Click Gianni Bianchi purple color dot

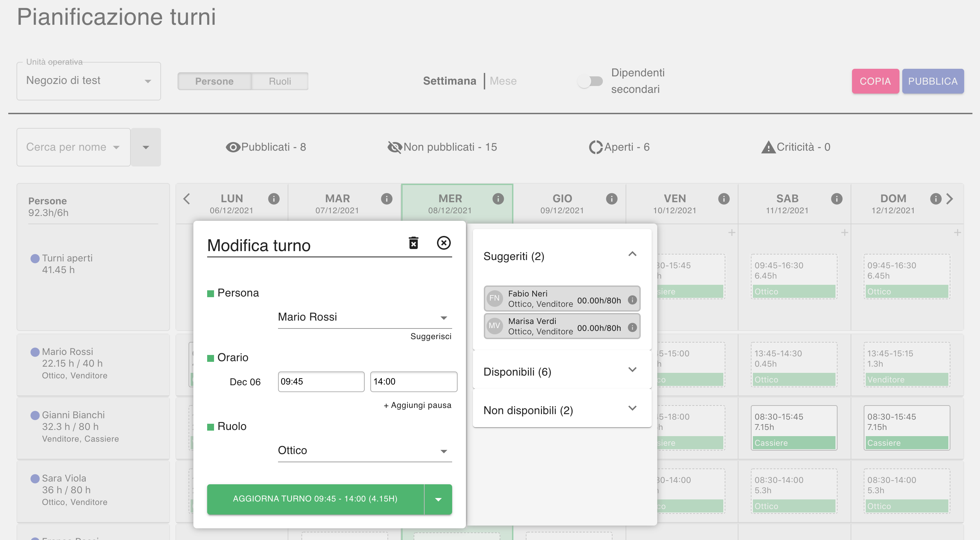pyautogui.click(x=35, y=415)
